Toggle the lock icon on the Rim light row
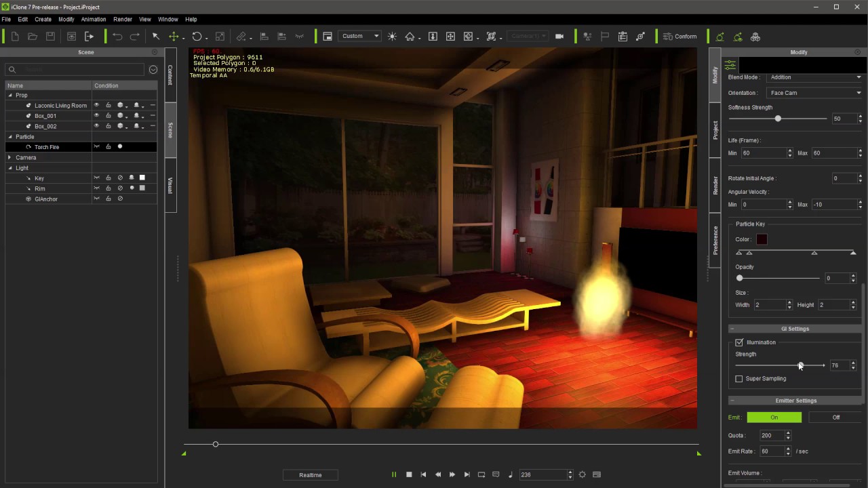The width and height of the screenshot is (868, 488). (108, 188)
